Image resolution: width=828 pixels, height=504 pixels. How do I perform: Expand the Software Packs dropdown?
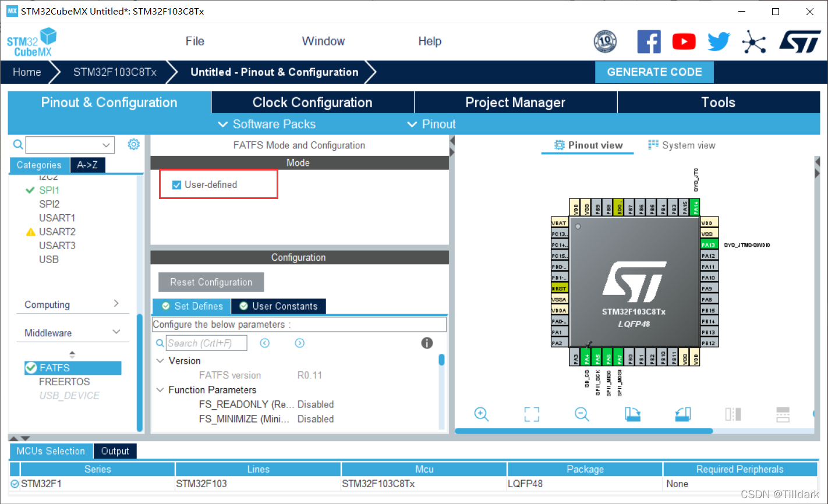(267, 124)
